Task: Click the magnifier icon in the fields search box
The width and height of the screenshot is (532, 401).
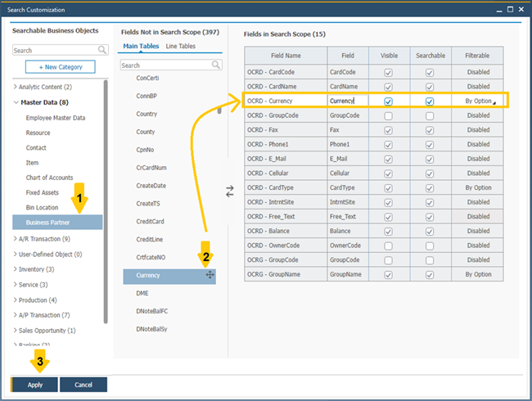Action: (x=216, y=65)
